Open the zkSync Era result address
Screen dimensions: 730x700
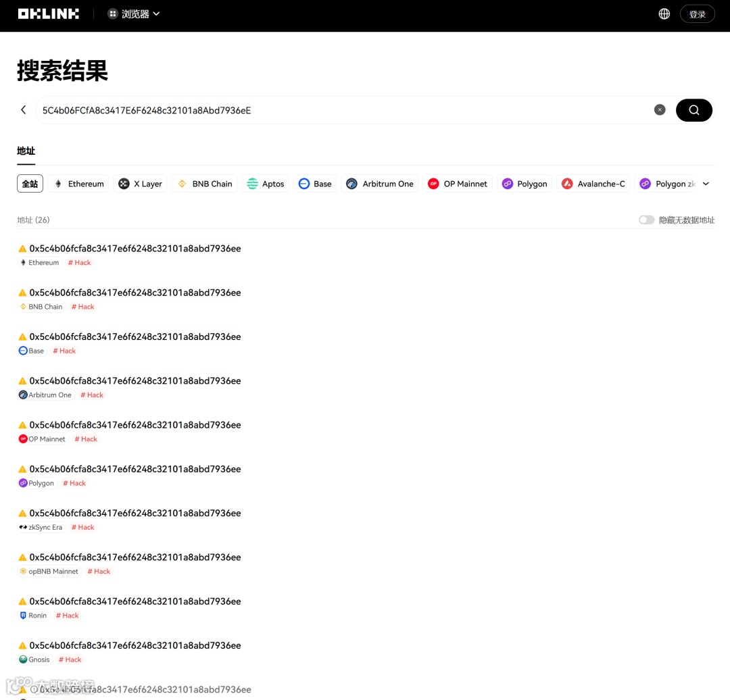[x=135, y=513]
